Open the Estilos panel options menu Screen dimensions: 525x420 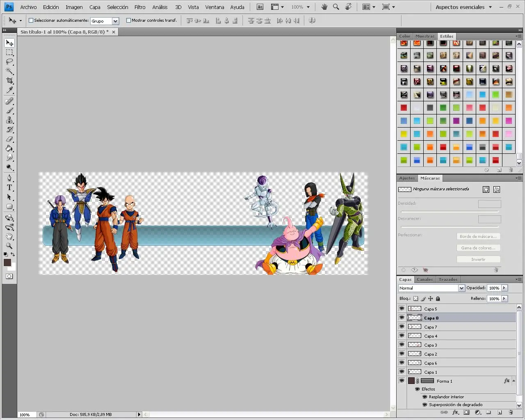tap(519, 36)
